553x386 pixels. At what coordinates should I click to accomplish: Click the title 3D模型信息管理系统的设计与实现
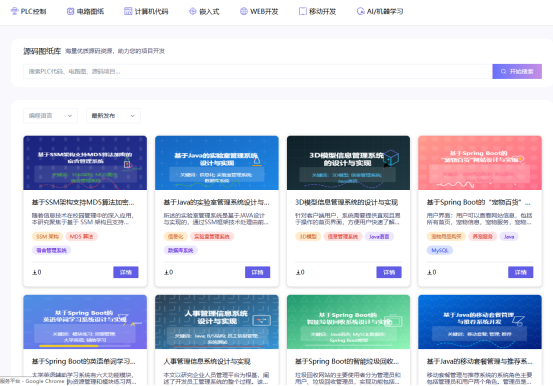(x=347, y=202)
